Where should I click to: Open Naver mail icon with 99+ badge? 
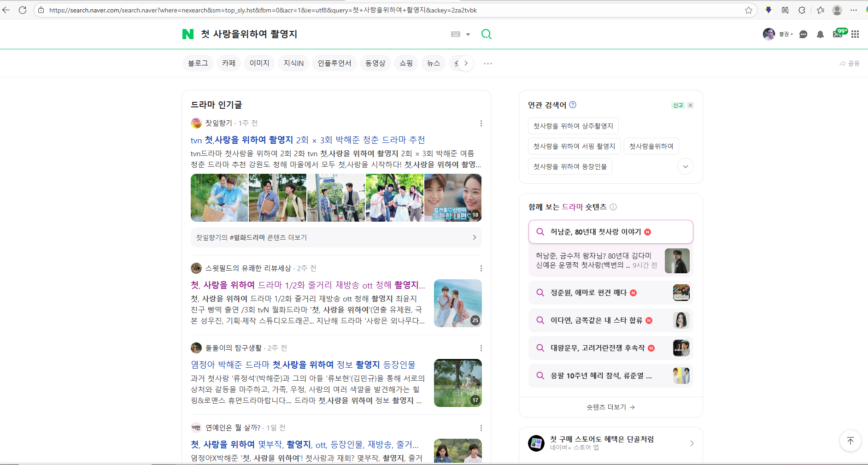pos(838,34)
